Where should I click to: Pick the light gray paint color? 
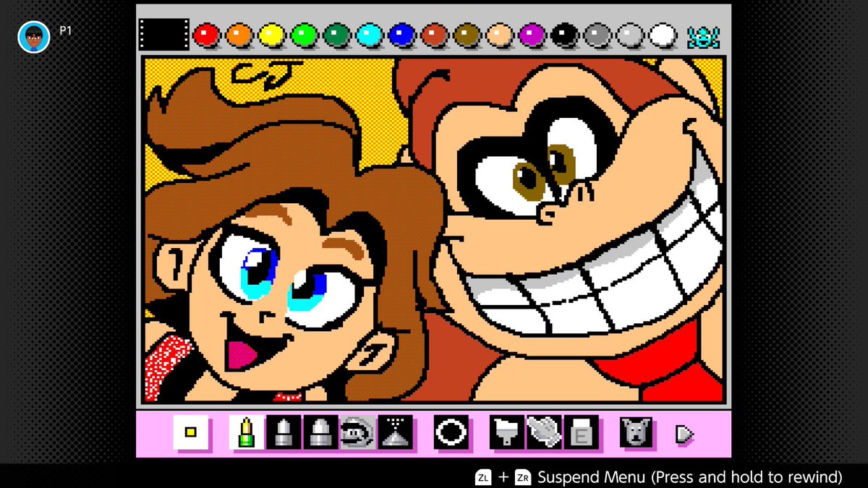coord(630,35)
